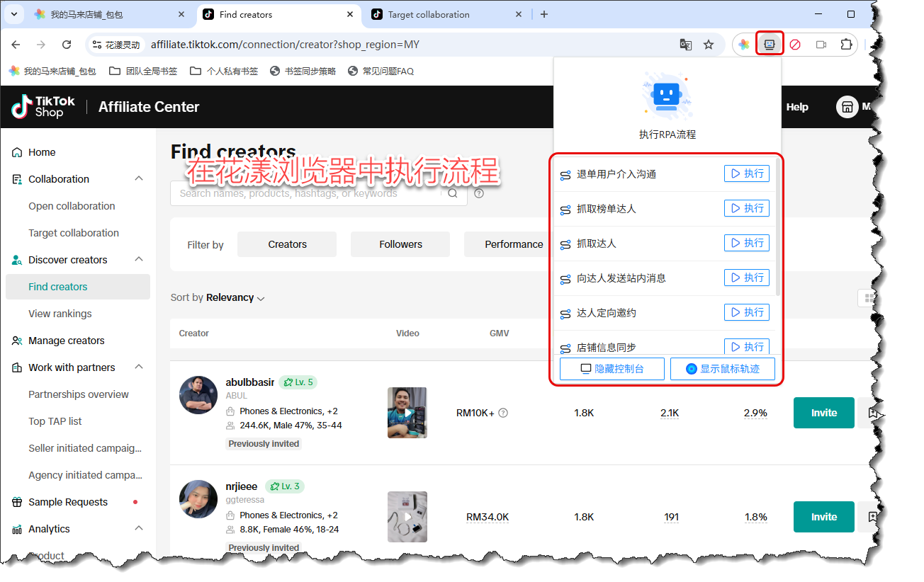Click 隐藏控制台 button
924x582 pixels.
tap(612, 369)
